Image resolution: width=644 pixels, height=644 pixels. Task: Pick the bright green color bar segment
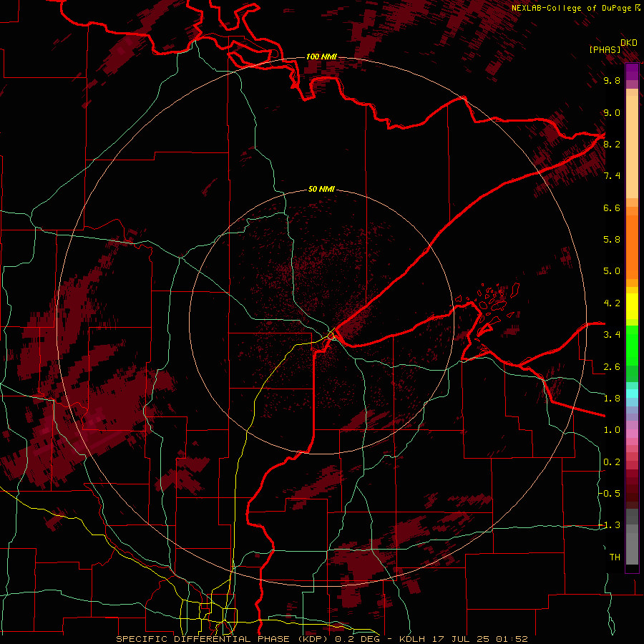632,345
